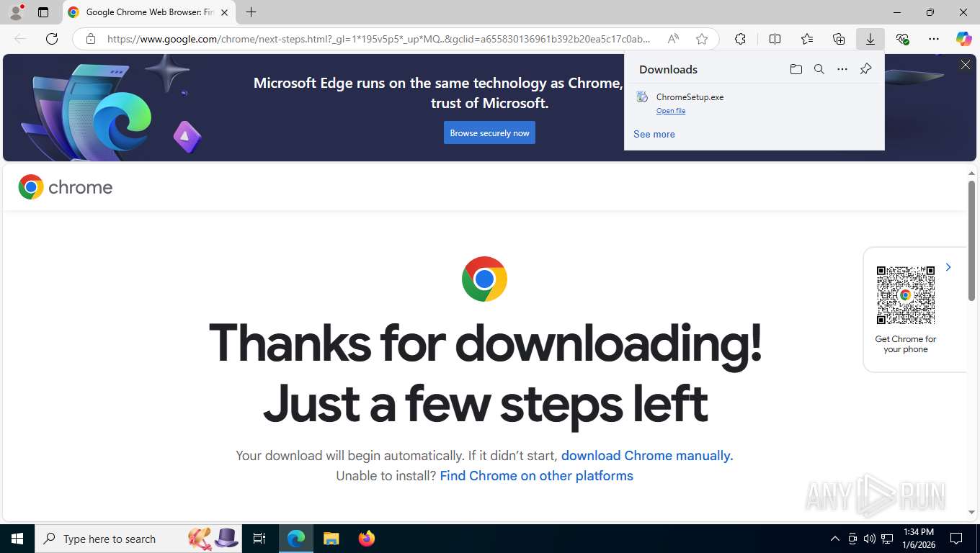Click the chrome logo in page header

click(x=66, y=187)
